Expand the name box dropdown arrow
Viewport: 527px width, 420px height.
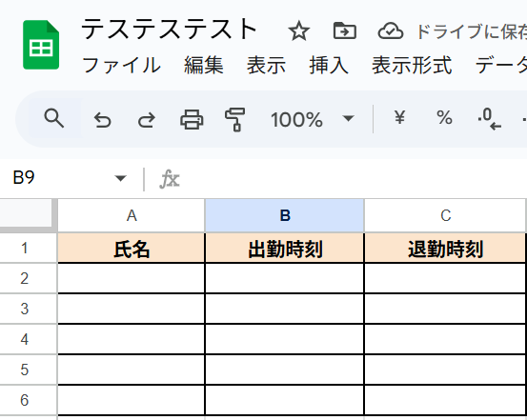tap(120, 178)
